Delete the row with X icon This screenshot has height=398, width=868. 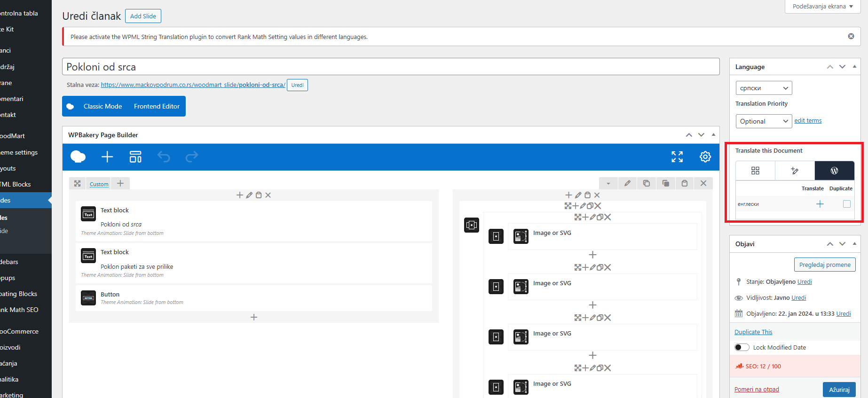point(703,183)
